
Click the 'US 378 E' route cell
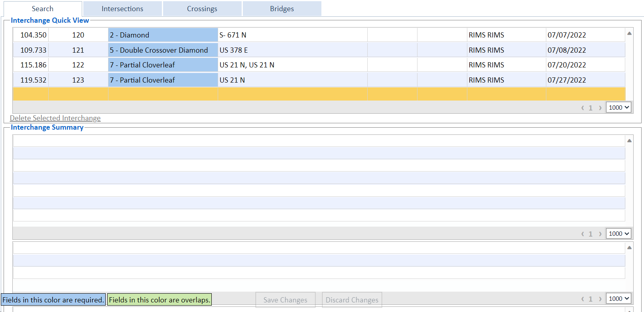(293, 50)
